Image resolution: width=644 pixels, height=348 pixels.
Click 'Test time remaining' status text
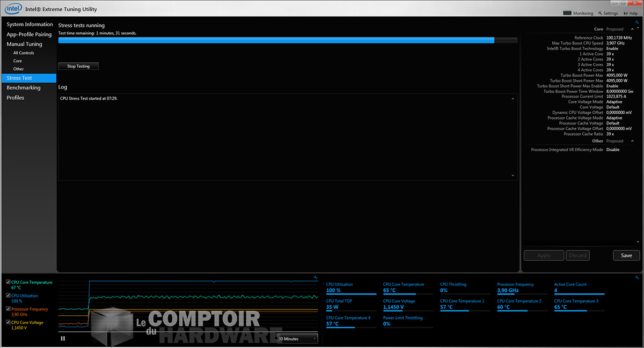point(97,33)
